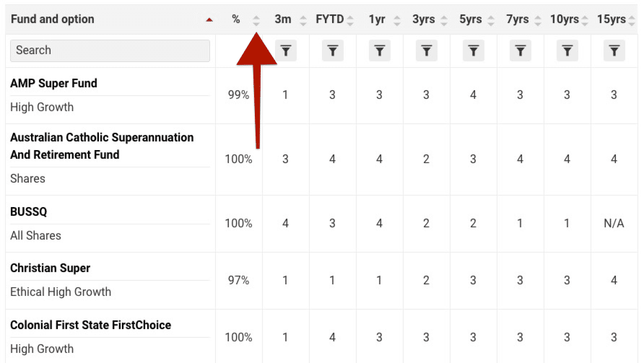Click the 1yr column filter icon

(380, 51)
